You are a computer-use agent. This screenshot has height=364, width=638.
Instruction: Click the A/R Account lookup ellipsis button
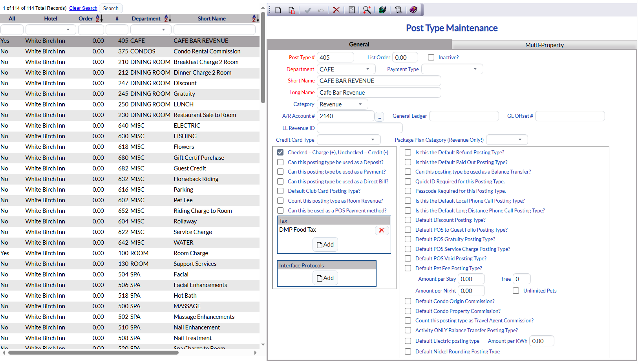point(379,117)
